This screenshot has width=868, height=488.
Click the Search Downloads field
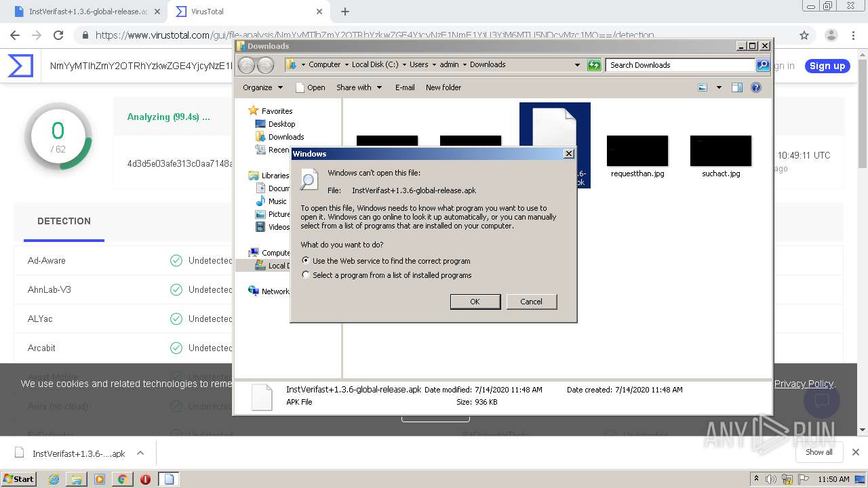coord(679,65)
